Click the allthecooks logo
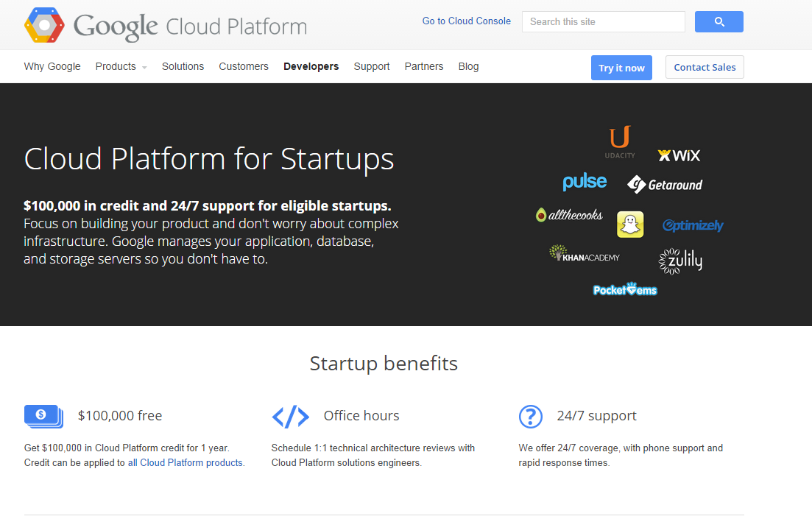The height and width of the screenshot is (519, 812). click(x=569, y=214)
